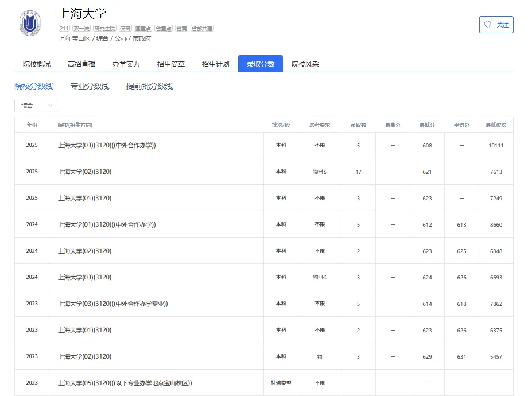Screen dimensions: 532x396
Task: Click minimum score 614
Action: (427, 304)
